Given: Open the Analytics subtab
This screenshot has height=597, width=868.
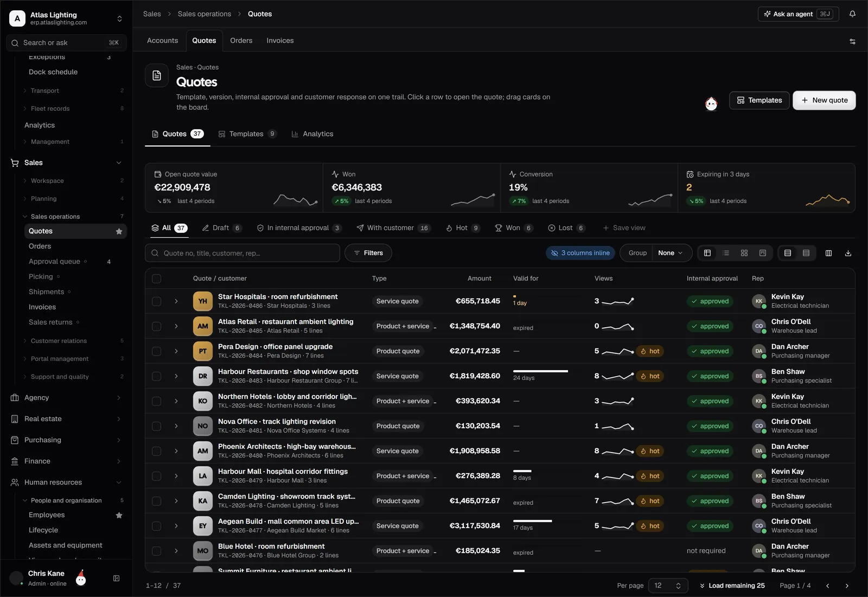Looking at the screenshot, I should (312, 134).
